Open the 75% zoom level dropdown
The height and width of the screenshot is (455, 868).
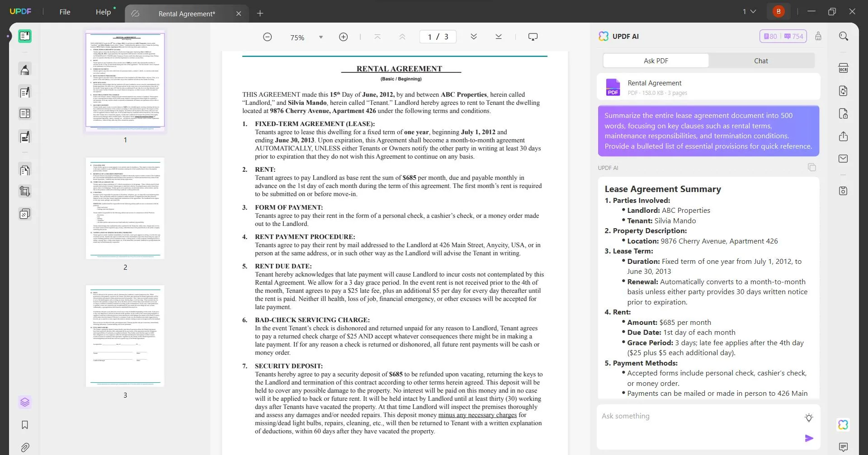(x=321, y=37)
